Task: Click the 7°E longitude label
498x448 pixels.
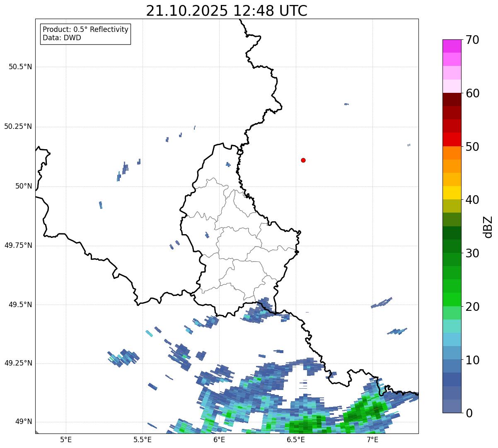Action: (x=372, y=440)
